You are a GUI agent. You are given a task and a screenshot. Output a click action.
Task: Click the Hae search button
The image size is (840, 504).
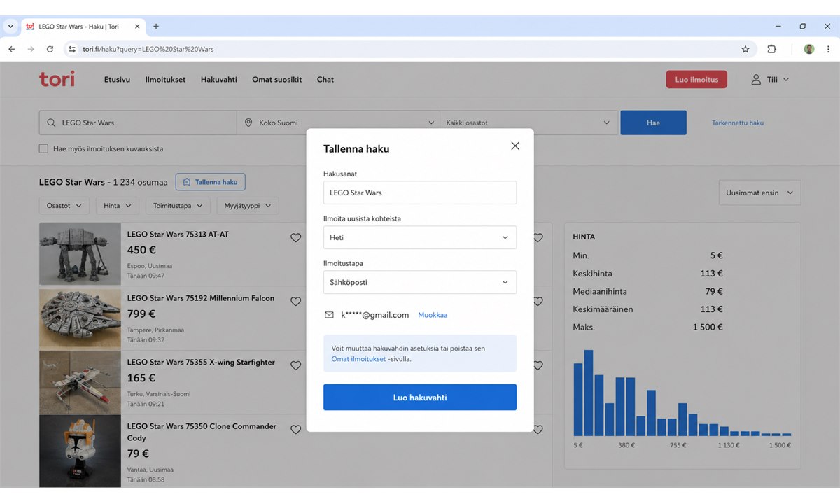tap(653, 122)
